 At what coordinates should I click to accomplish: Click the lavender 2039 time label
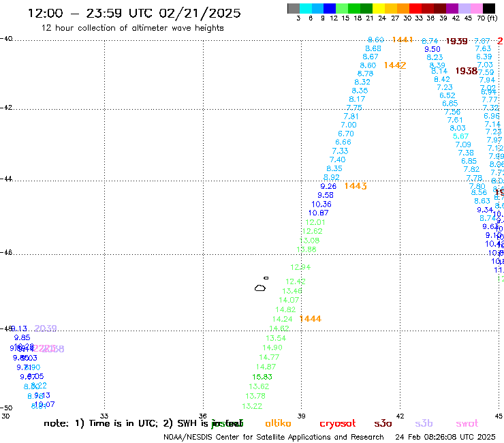pyautogui.click(x=46, y=329)
